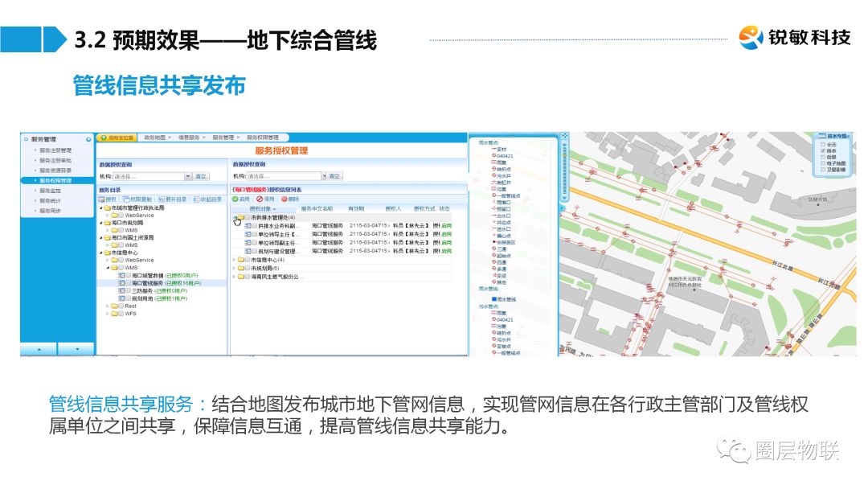
Task: Click the 雨水管线 blue legend swatch
Action: pos(494,299)
